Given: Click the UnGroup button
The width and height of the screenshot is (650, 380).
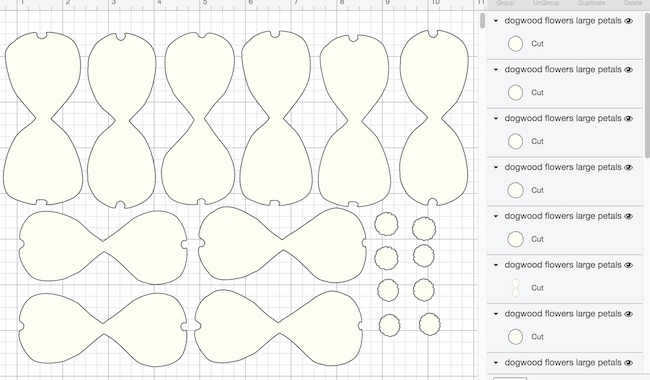Looking at the screenshot, I should (546, 3).
